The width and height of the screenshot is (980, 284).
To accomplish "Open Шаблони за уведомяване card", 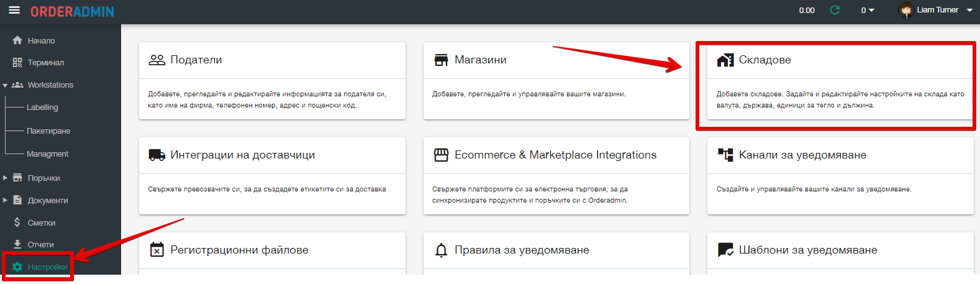I will 840,254.
